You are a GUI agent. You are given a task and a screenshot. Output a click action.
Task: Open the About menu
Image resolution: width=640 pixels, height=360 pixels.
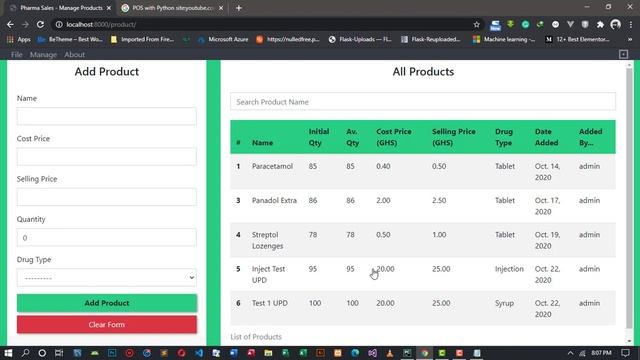pyautogui.click(x=75, y=54)
